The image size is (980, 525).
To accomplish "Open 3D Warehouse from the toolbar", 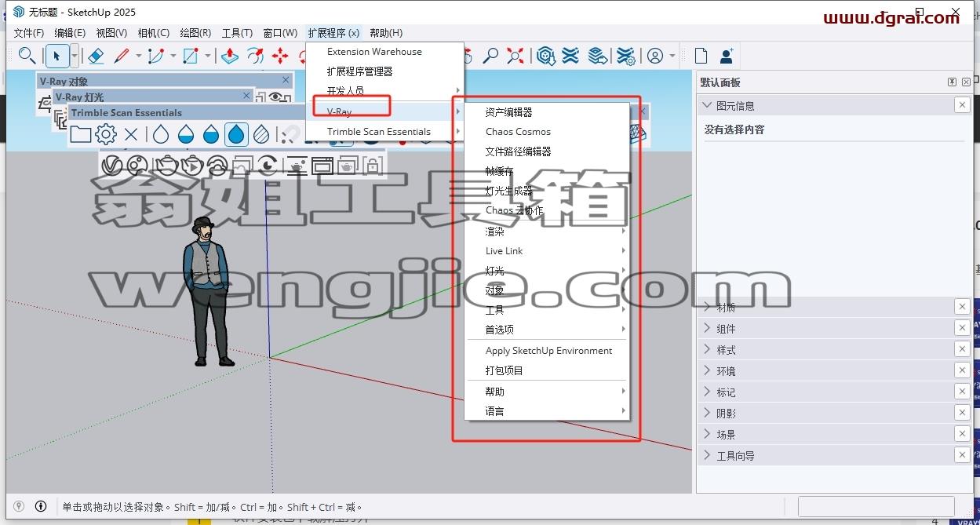I will click(x=546, y=56).
